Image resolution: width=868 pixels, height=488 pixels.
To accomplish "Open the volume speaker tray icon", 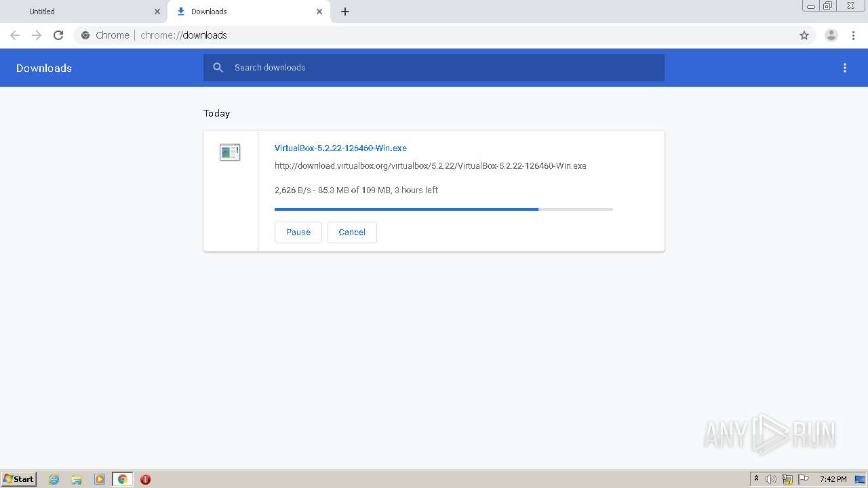I will click(x=771, y=479).
